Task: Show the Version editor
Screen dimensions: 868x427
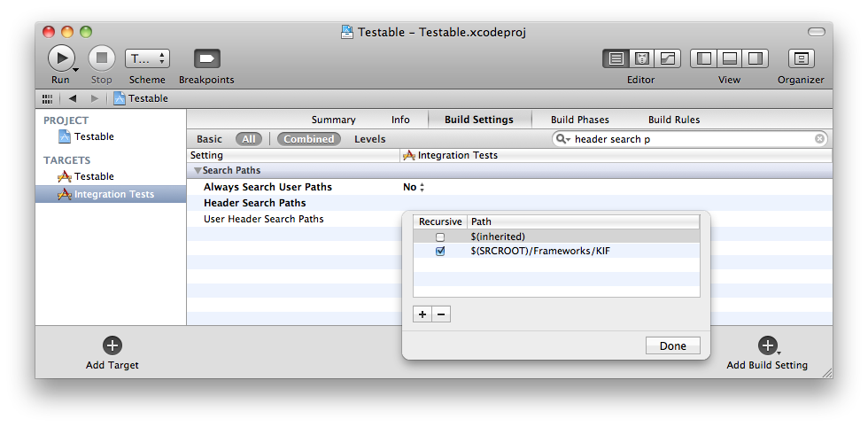Action: coord(667,58)
